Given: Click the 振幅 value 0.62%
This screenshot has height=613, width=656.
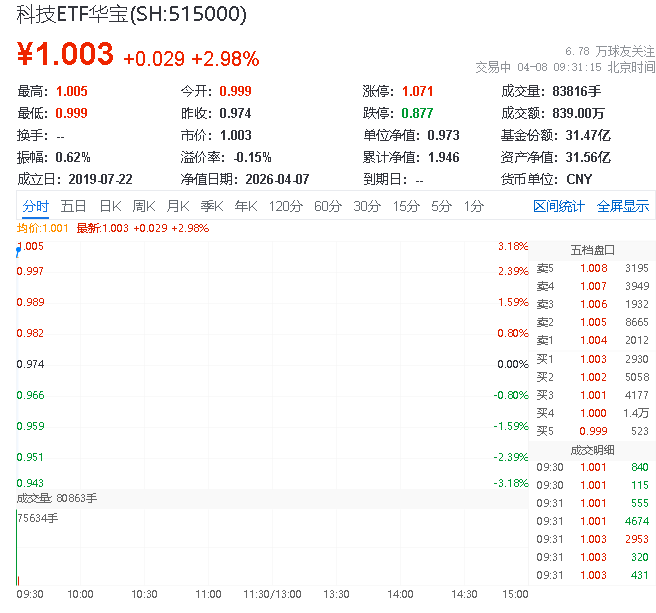Looking at the screenshot, I should click(x=73, y=157).
